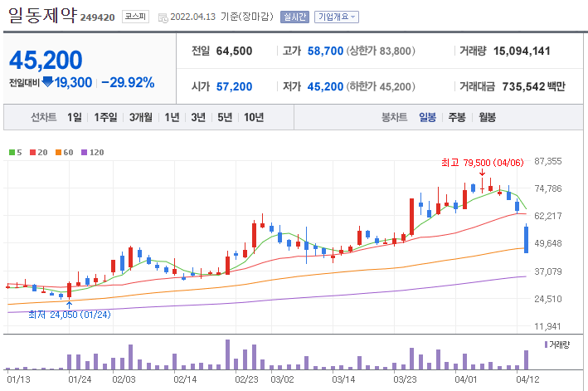Click the 87,355 price axis label
Viewport: 588px width, 391px height.
[x=548, y=161]
